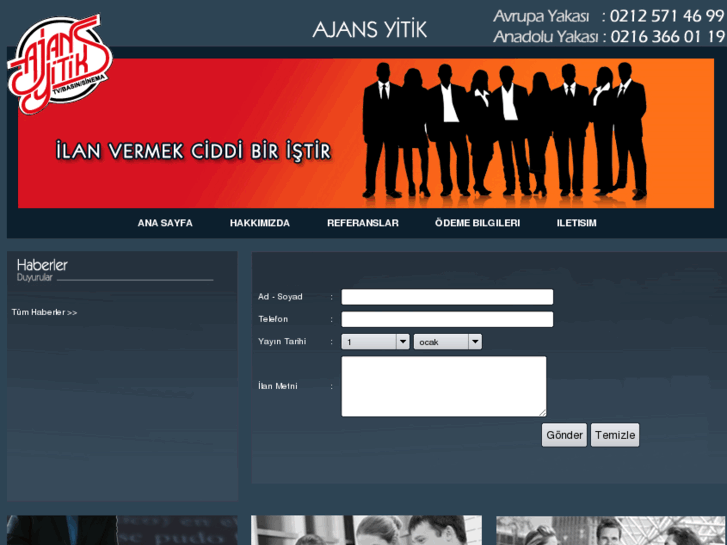Click the İlan Vermek Ciddi Bir İştir banner
This screenshot has width=727, height=545.
coord(366,133)
